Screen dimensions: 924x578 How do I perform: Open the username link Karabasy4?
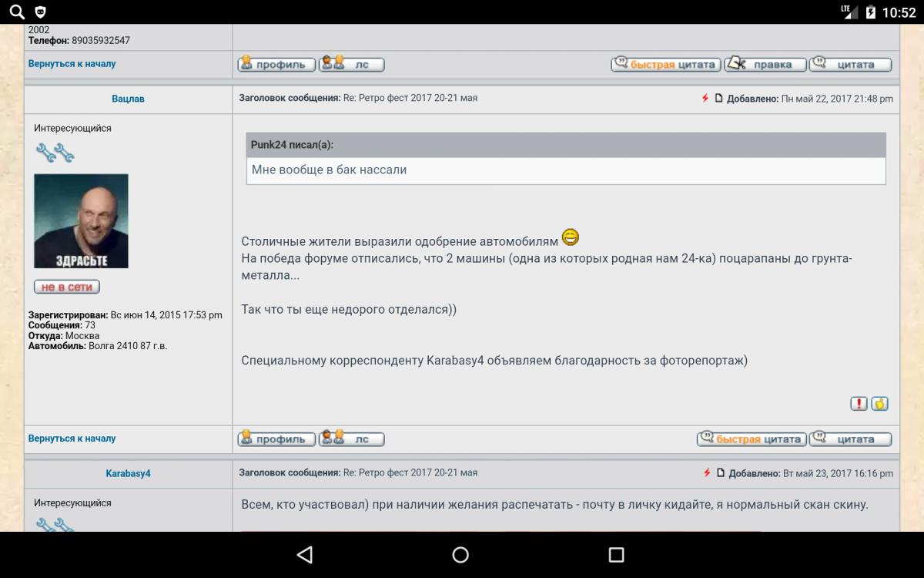coord(128,474)
